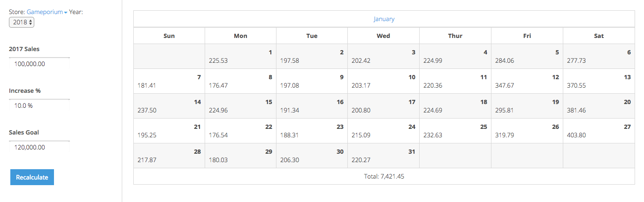Select the January 13 cell
Image resolution: width=644 pixels, height=202 pixels.
click(x=598, y=81)
